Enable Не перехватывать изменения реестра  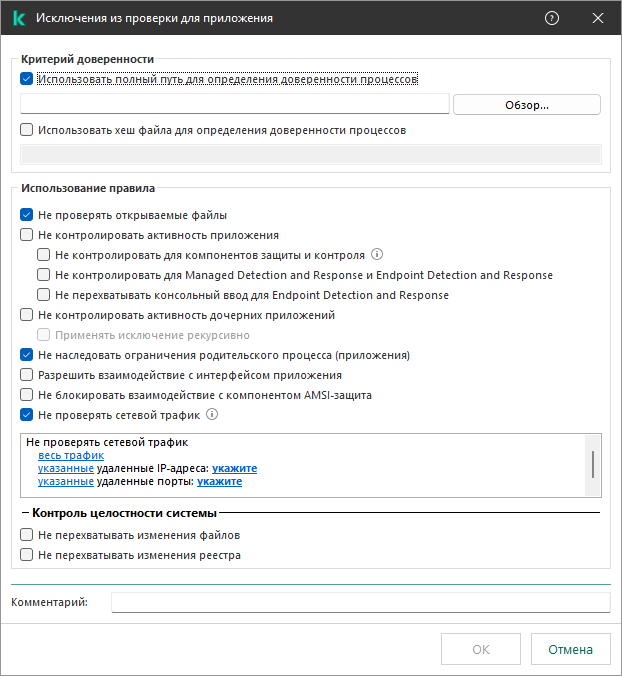[x=27, y=554]
